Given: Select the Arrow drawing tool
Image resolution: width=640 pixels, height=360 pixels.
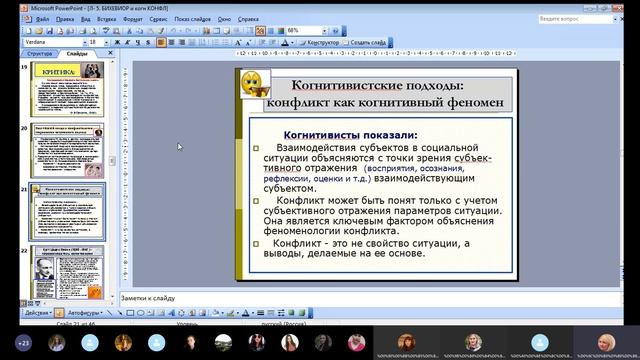Looking at the screenshot, I should coord(120,313).
